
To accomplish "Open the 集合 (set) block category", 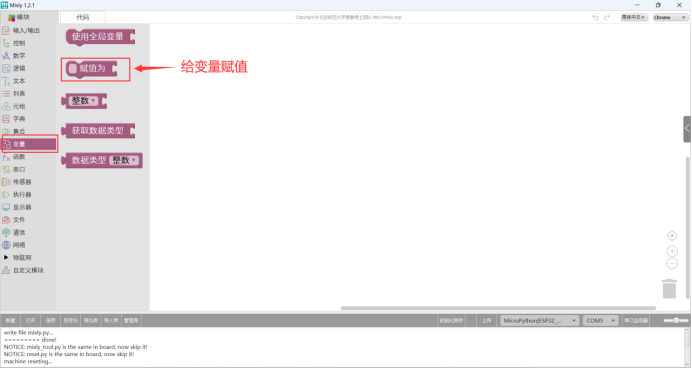I will 19,131.
